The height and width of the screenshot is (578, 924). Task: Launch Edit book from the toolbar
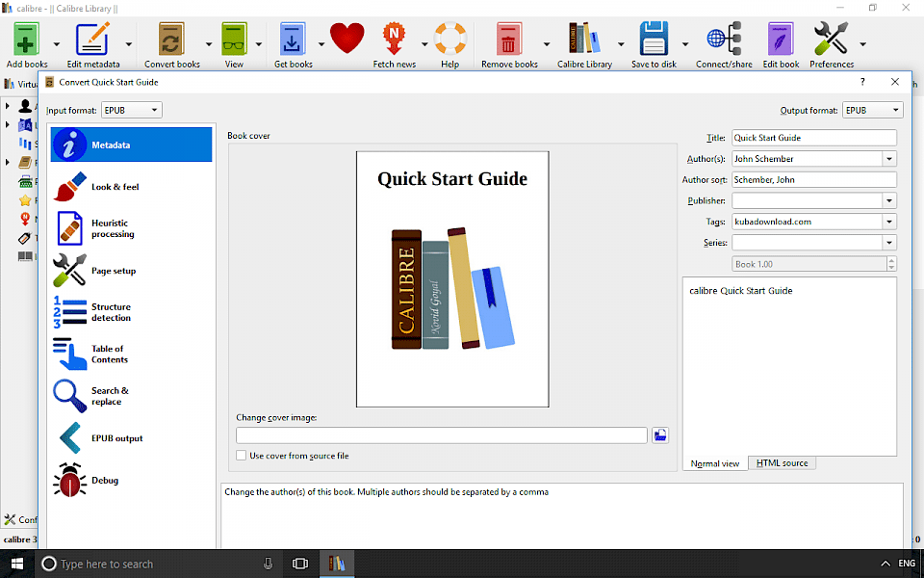(781, 39)
